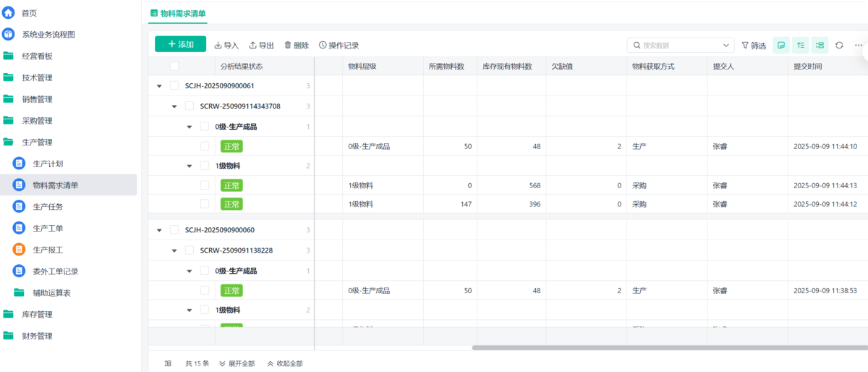
Task: Check the SCJH-2025090900061 row checkbox
Action: 174,85
